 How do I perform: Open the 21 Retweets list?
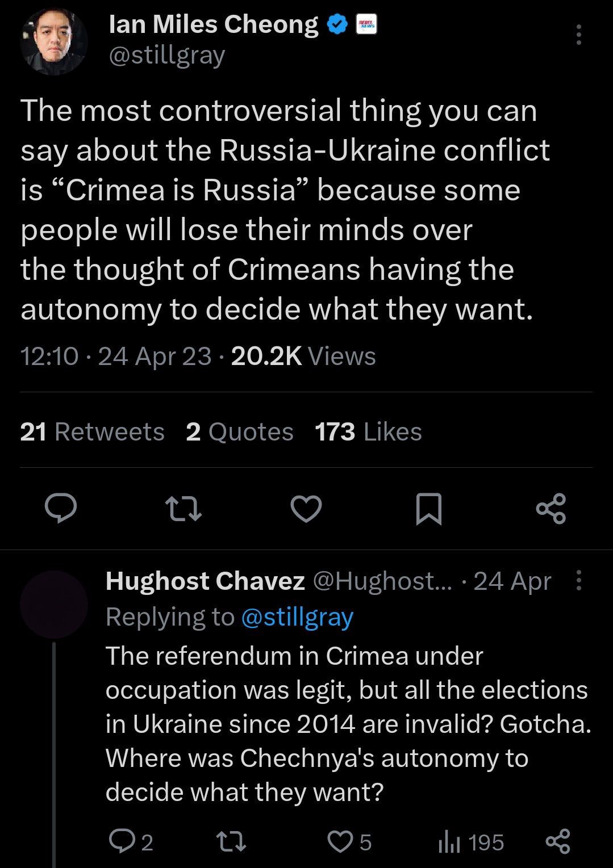tap(92, 432)
